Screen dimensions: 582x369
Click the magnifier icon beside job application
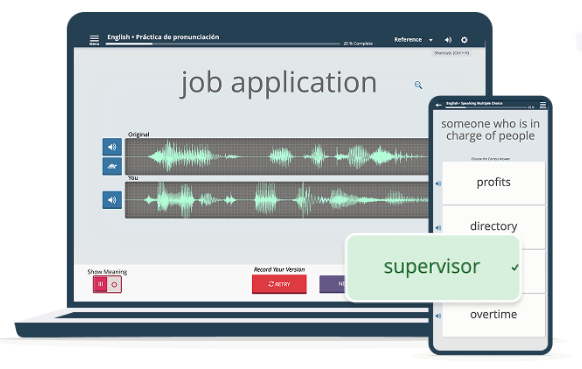[418, 85]
